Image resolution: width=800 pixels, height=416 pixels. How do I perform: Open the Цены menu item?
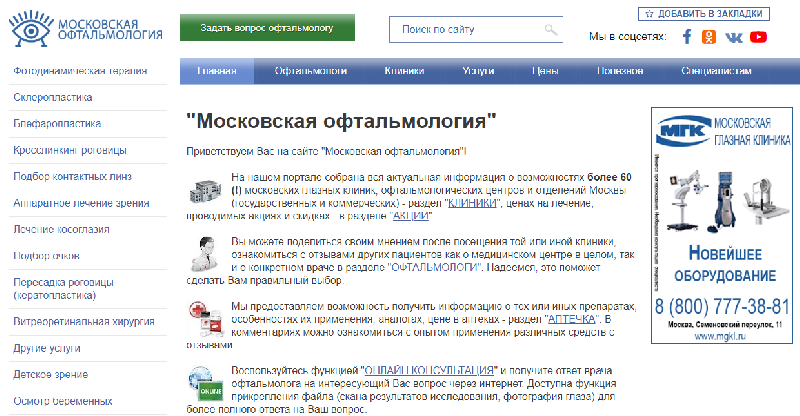click(x=545, y=72)
